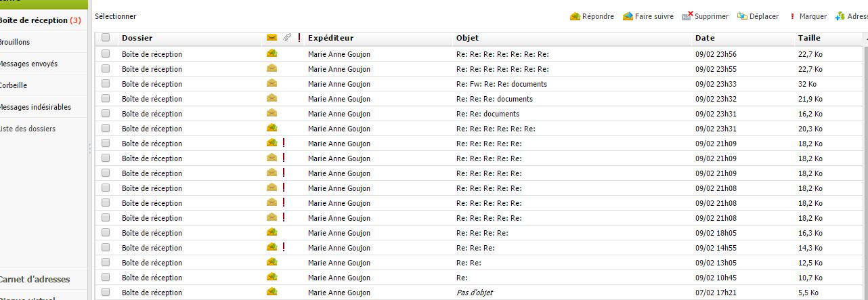Click the paperclip attachment column header icon

pyautogui.click(x=287, y=38)
